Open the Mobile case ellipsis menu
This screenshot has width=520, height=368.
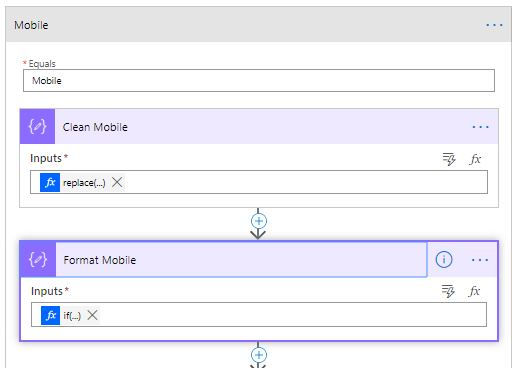pos(494,25)
